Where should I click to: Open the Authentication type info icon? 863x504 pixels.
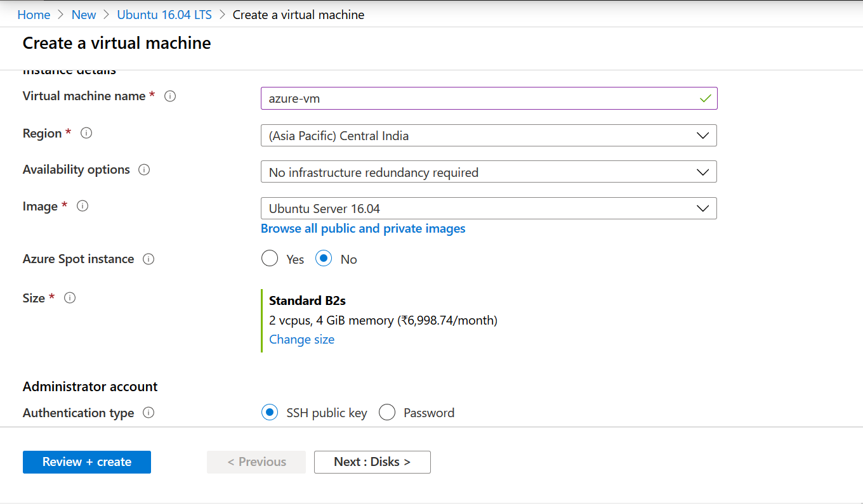coord(148,413)
